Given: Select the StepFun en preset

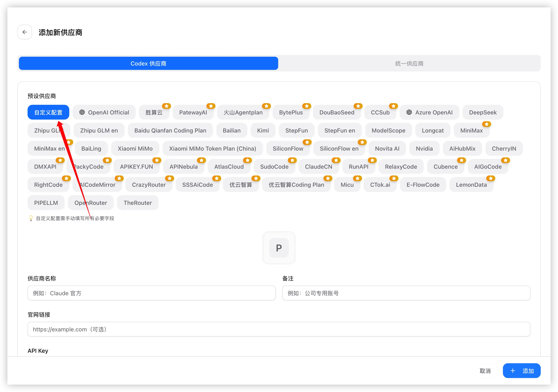Looking at the screenshot, I should (339, 130).
